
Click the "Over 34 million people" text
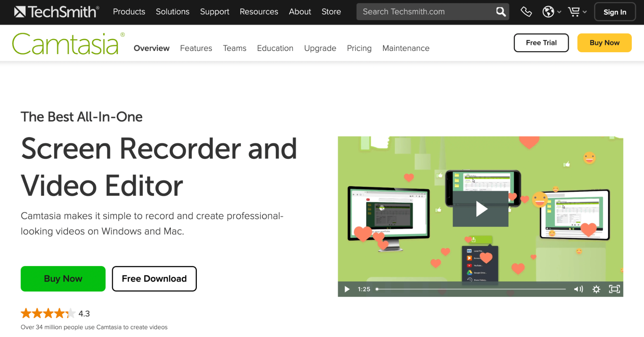point(94,327)
